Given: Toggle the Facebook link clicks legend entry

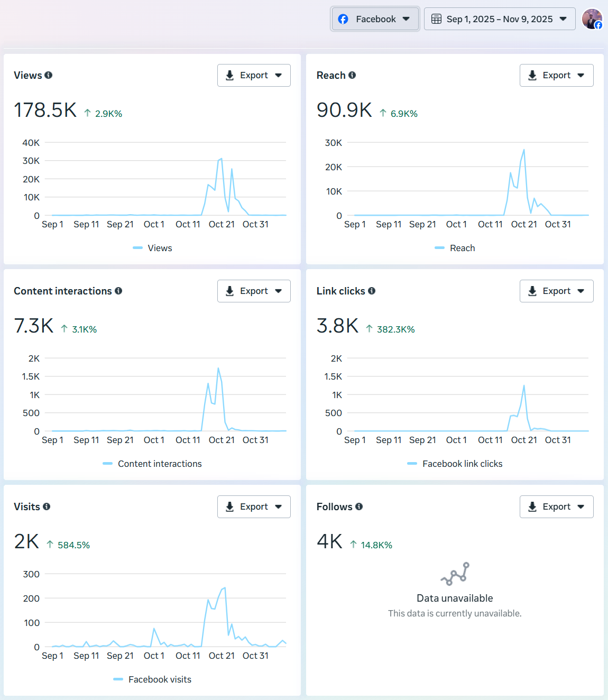Looking at the screenshot, I should point(454,464).
